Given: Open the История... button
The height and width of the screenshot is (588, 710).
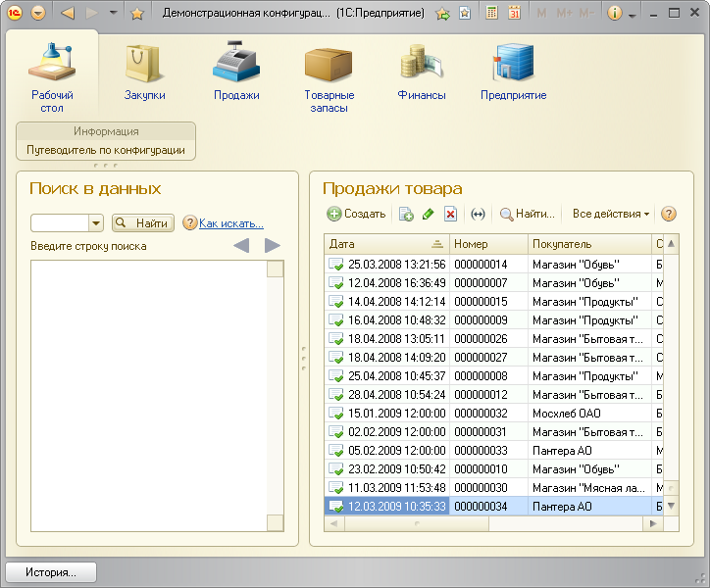Looking at the screenshot, I should 51,572.
